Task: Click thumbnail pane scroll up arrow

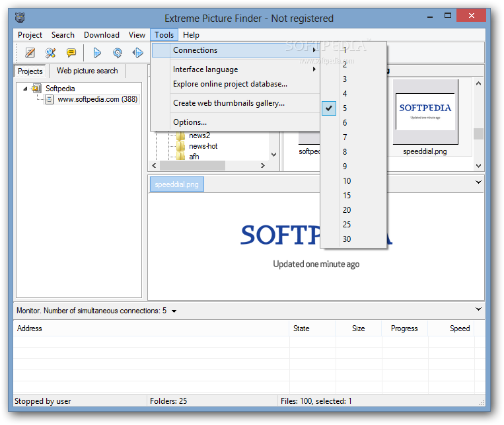Action: [x=478, y=84]
